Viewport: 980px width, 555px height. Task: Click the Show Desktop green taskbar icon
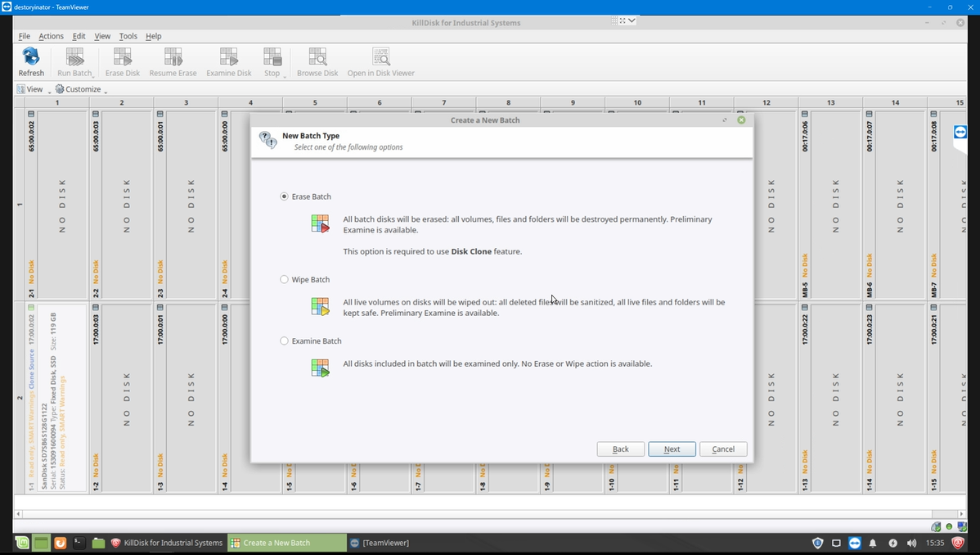41,543
